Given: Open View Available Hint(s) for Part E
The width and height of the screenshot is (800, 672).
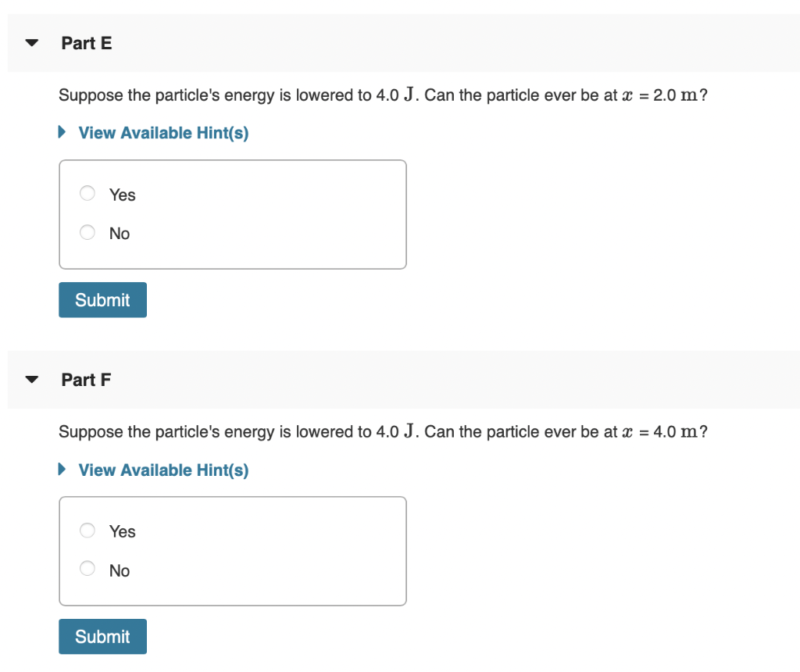Looking at the screenshot, I should 162,133.
